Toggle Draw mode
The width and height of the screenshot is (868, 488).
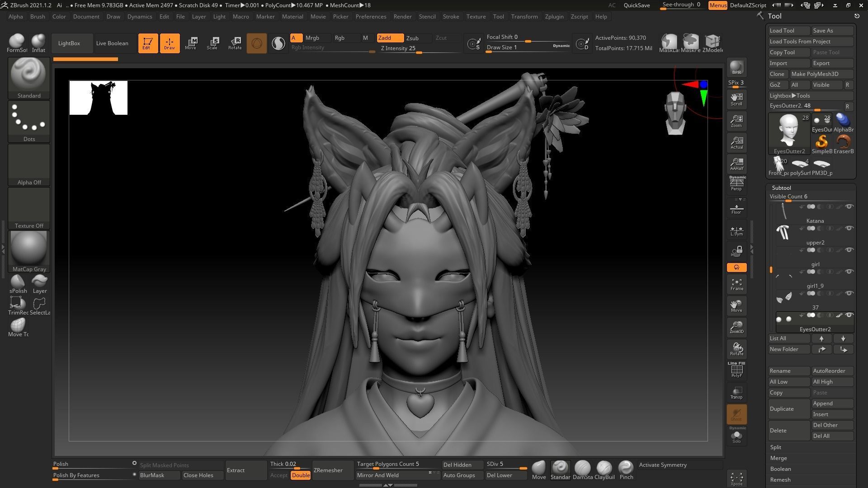170,43
